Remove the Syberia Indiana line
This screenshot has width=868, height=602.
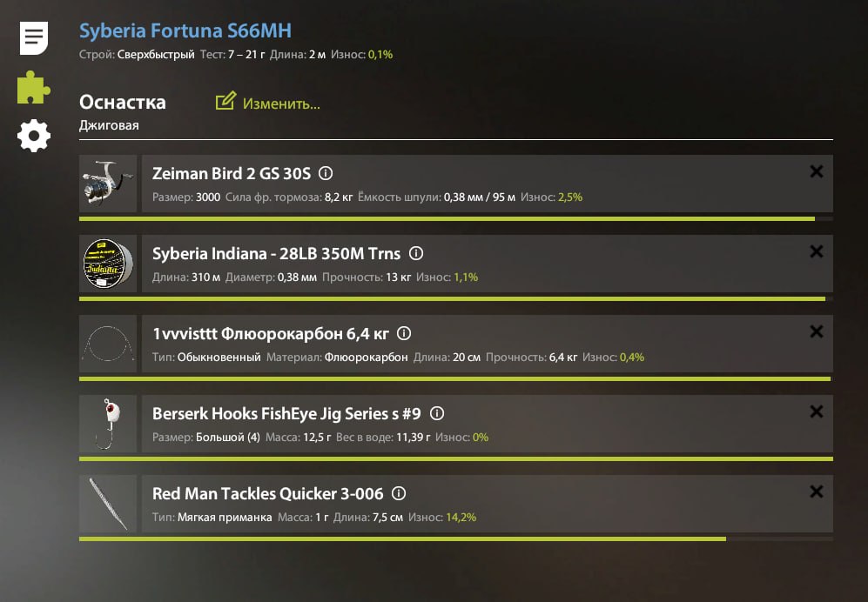[817, 251]
